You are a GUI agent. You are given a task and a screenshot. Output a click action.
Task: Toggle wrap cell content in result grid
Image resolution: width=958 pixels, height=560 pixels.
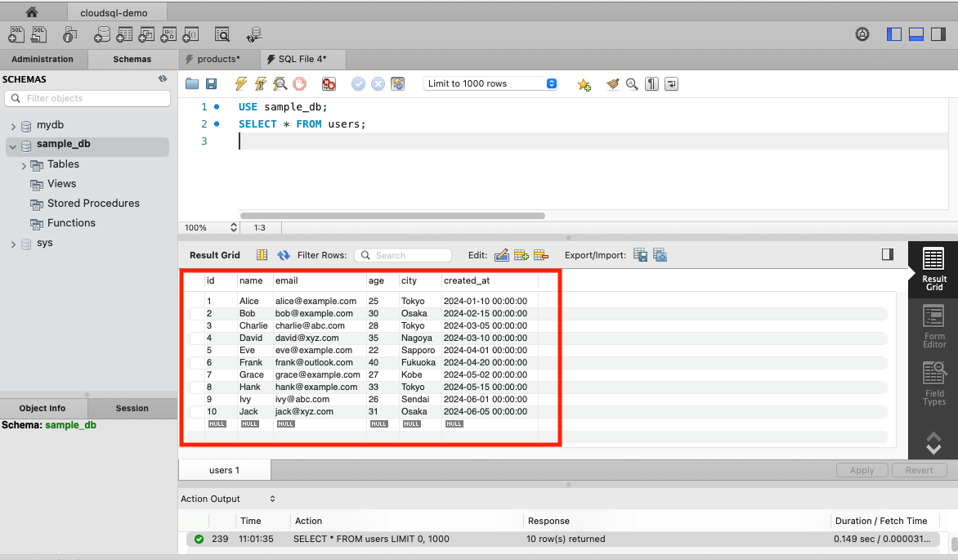tap(262, 255)
